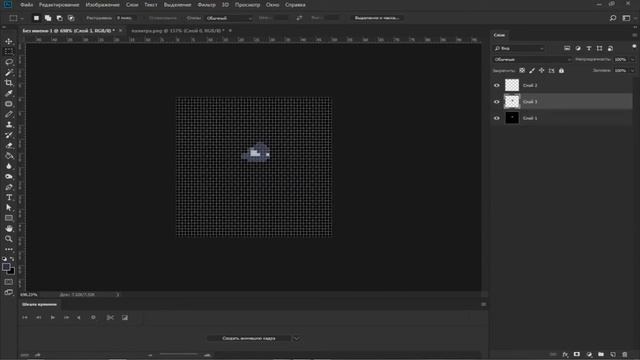
Task: Select the Rectangular Marquee tool in toolbox
Action: click(x=9, y=51)
